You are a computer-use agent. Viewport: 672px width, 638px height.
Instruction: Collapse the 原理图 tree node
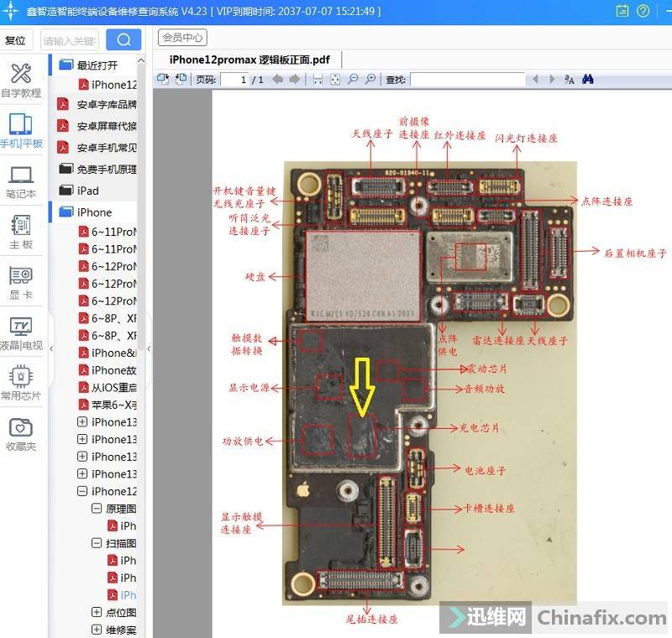(x=97, y=509)
